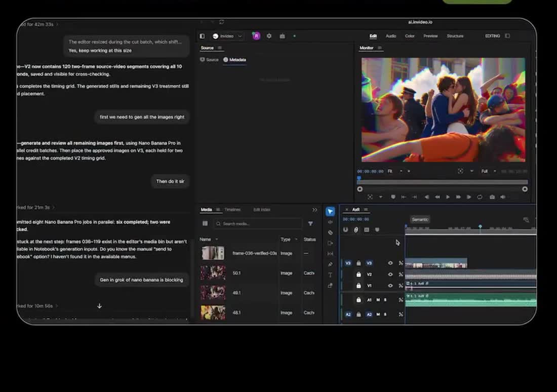Image resolution: width=557 pixels, height=392 pixels.
Task: Switch to Audio workspace tab
Action: click(391, 36)
